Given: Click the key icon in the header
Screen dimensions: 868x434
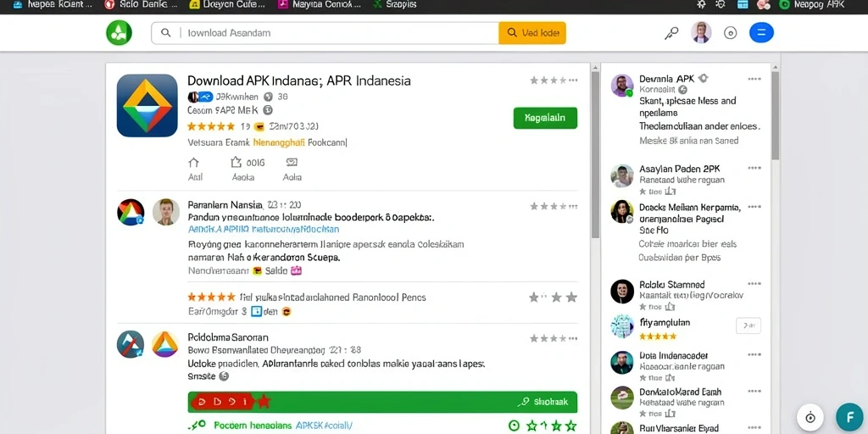Looking at the screenshot, I should point(671,33).
